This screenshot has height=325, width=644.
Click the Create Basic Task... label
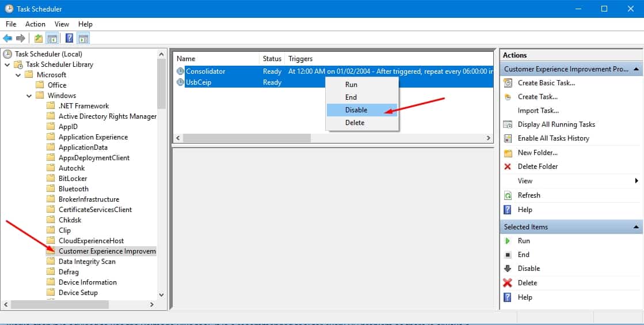tap(546, 83)
